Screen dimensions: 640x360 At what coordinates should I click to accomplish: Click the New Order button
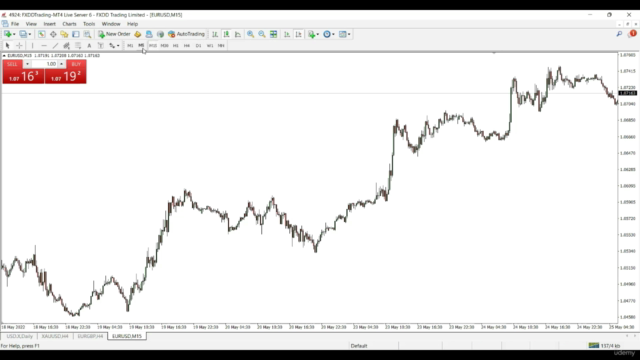[x=114, y=34]
